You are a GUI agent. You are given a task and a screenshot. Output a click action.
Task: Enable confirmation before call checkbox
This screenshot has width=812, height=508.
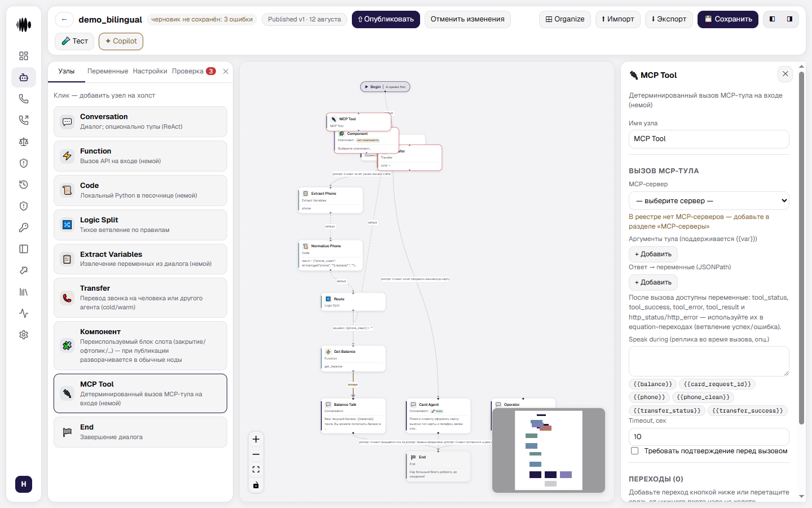[x=634, y=451]
